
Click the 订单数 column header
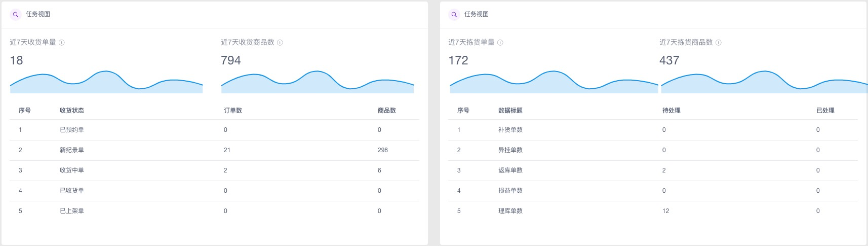click(233, 110)
